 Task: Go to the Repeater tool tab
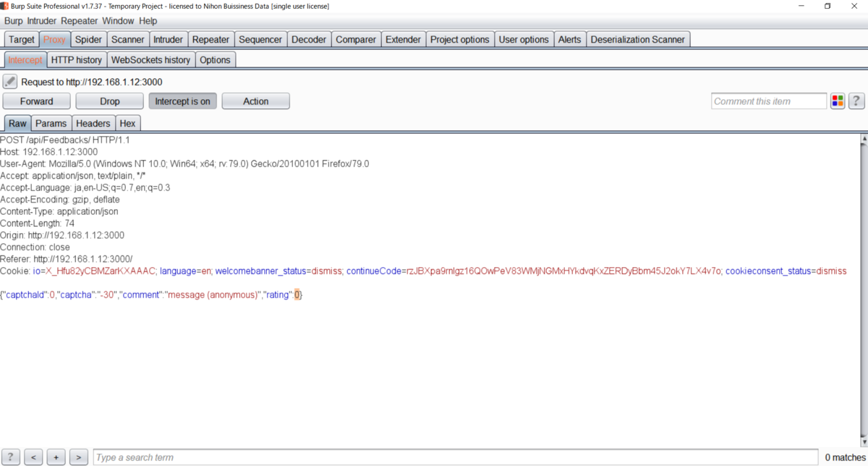[x=210, y=40]
